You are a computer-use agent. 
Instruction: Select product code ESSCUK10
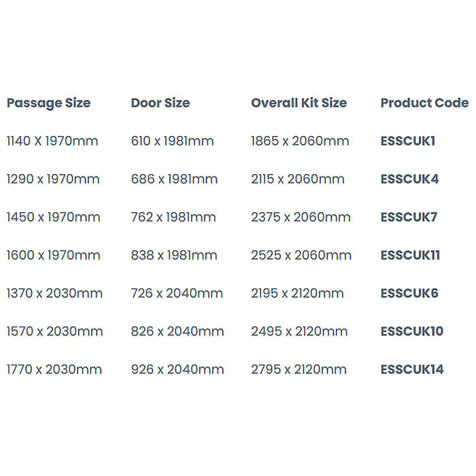412,332
